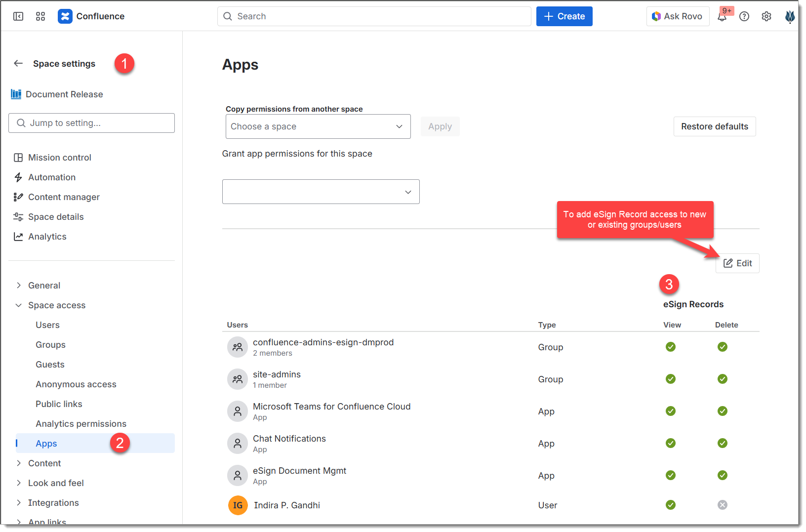Viewport: 806px width, 532px height.
Task: Open Mission control in sidebar
Action: click(59, 158)
